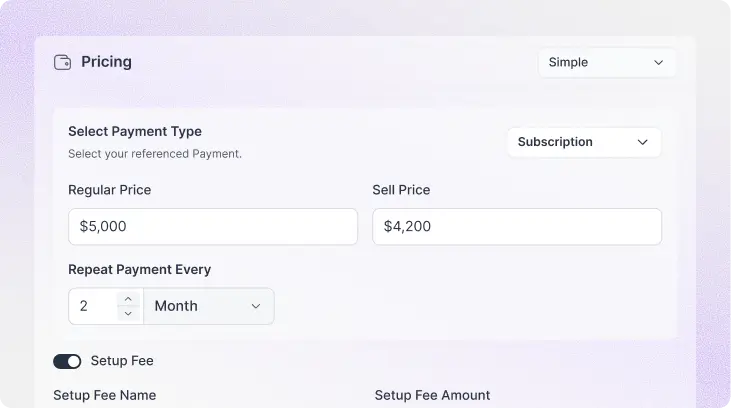
Task: Click the repeat interval number field showing 2
Action: point(93,306)
